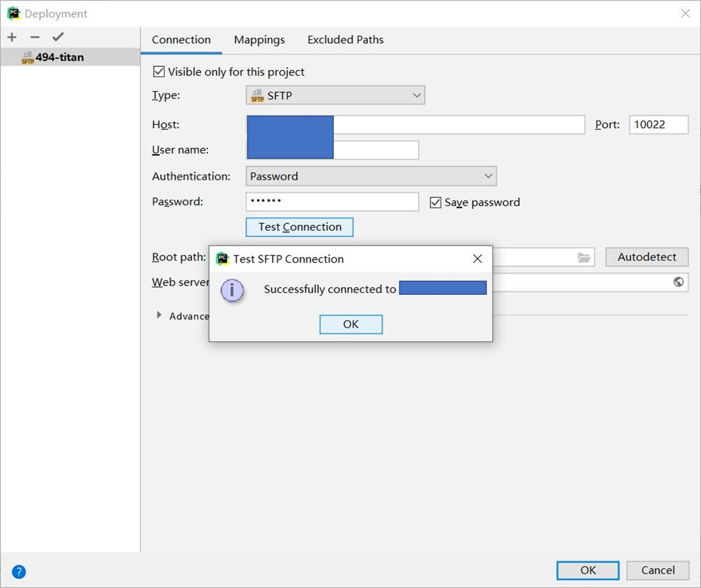Open web server URL globe icon
This screenshot has width=701, height=588.
pyautogui.click(x=678, y=282)
